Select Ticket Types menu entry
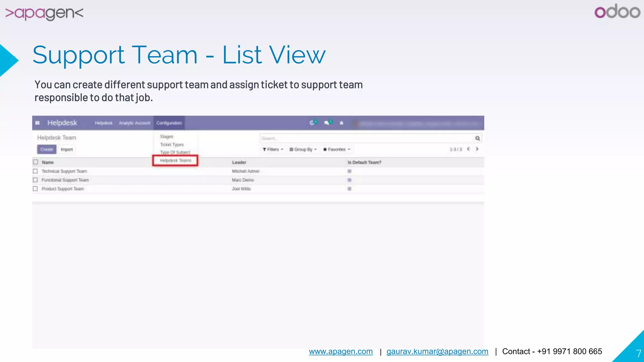The image size is (644, 362). click(172, 145)
